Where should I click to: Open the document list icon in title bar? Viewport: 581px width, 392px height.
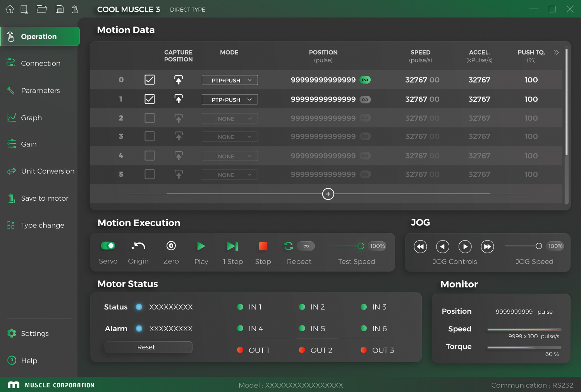click(24, 9)
